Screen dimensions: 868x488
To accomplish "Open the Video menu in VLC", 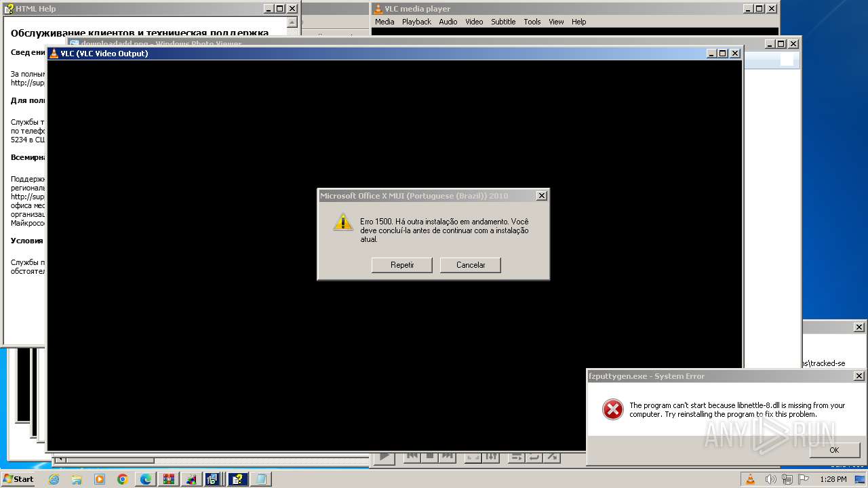I will click(x=474, y=22).
